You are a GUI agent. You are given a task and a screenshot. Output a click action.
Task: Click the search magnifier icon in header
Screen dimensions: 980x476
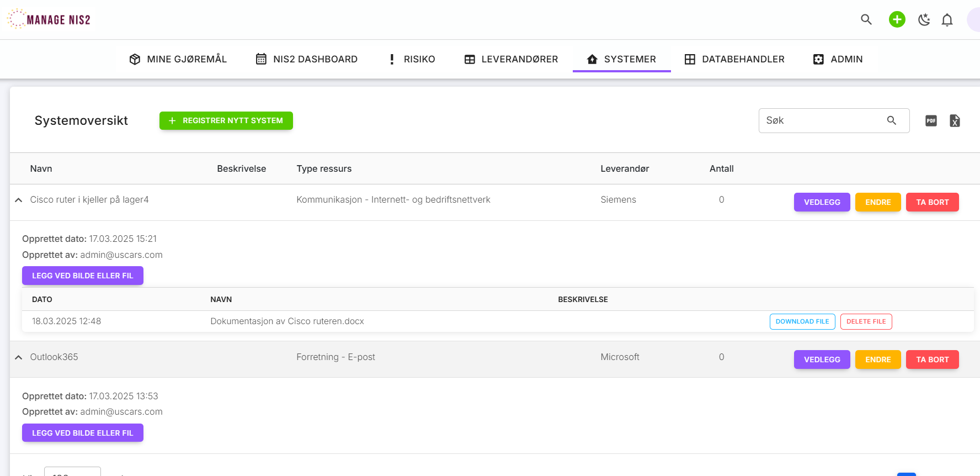[x=866, y=20]
